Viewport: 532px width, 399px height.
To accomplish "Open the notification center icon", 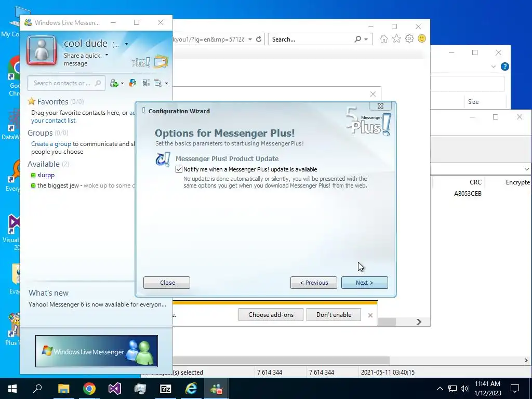I will pyautogui.click(x=515, y=389).
